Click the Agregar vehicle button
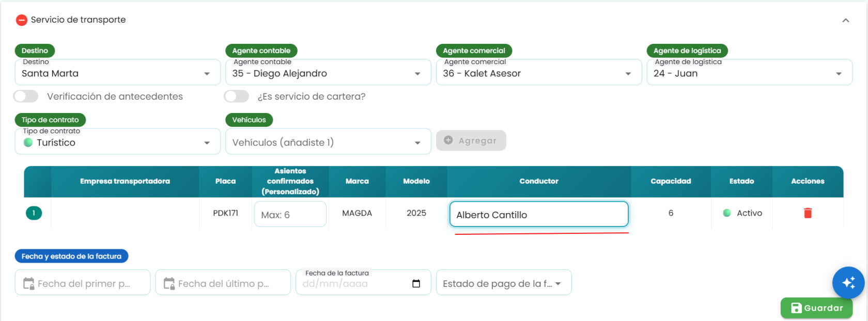 (471, 140)
